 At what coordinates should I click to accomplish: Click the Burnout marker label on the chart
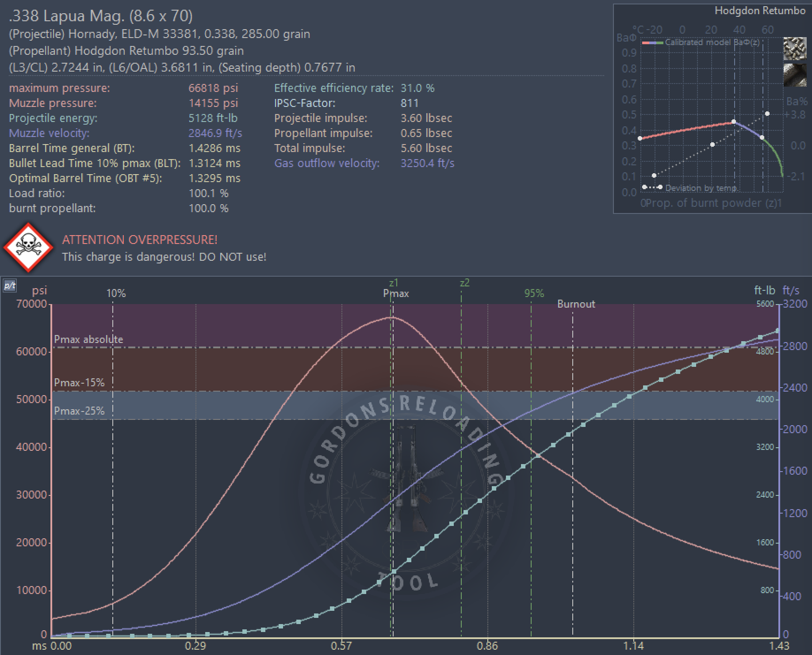[x=576, y=304]
